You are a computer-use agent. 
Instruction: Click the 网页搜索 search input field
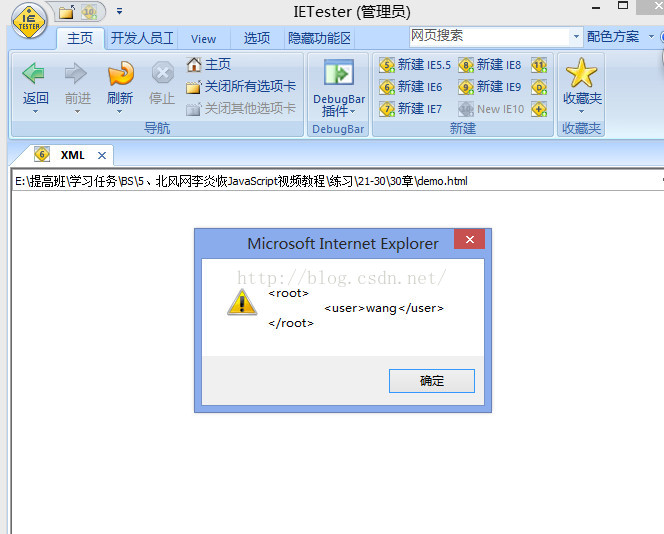pos(490,36)
